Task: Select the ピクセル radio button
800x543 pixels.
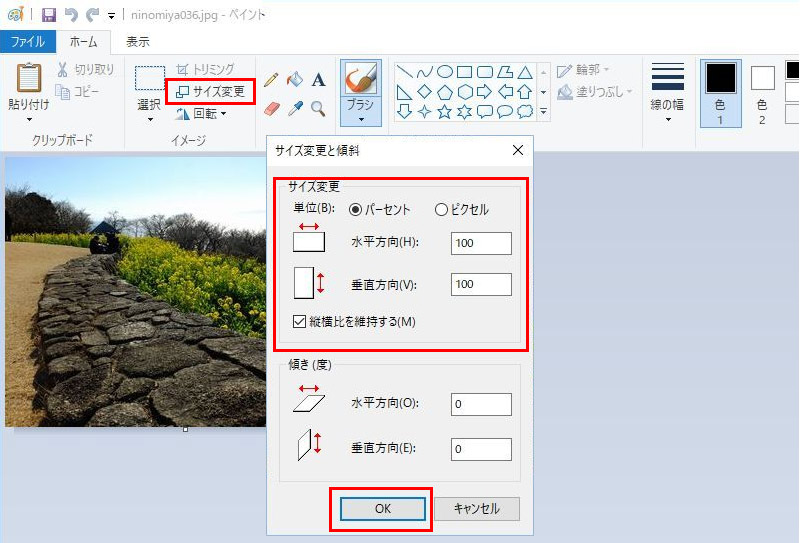Action: click(441, 210)
